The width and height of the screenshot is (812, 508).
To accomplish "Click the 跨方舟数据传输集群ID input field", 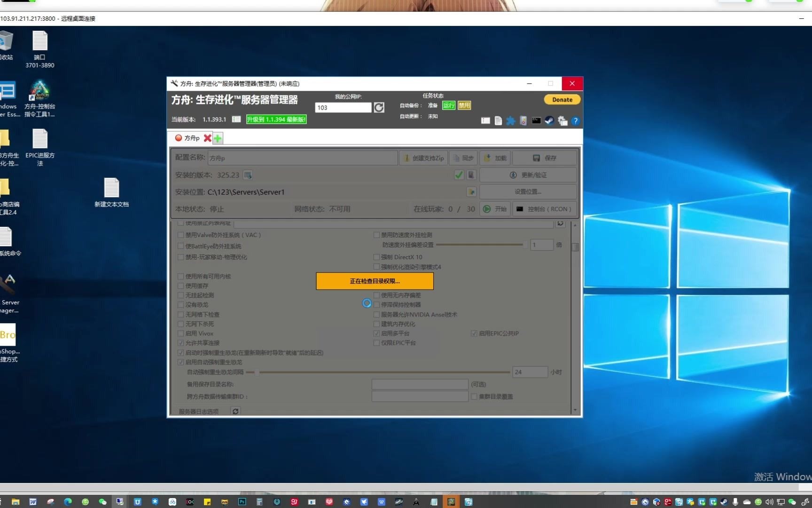I will click(420, 397).
